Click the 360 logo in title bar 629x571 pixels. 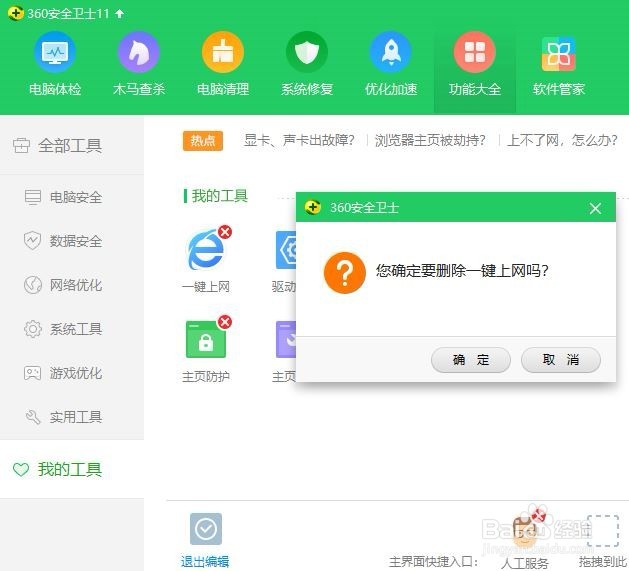[16, 14]
